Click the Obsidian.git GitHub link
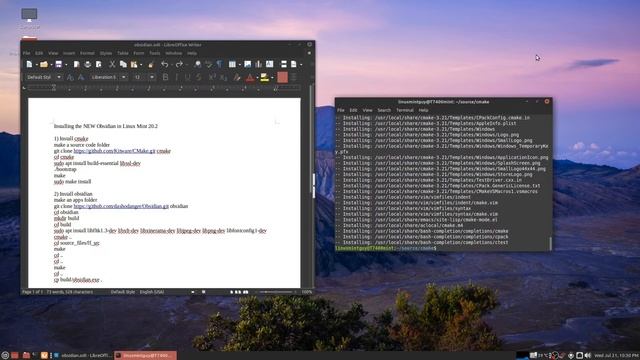 point(121,206)
